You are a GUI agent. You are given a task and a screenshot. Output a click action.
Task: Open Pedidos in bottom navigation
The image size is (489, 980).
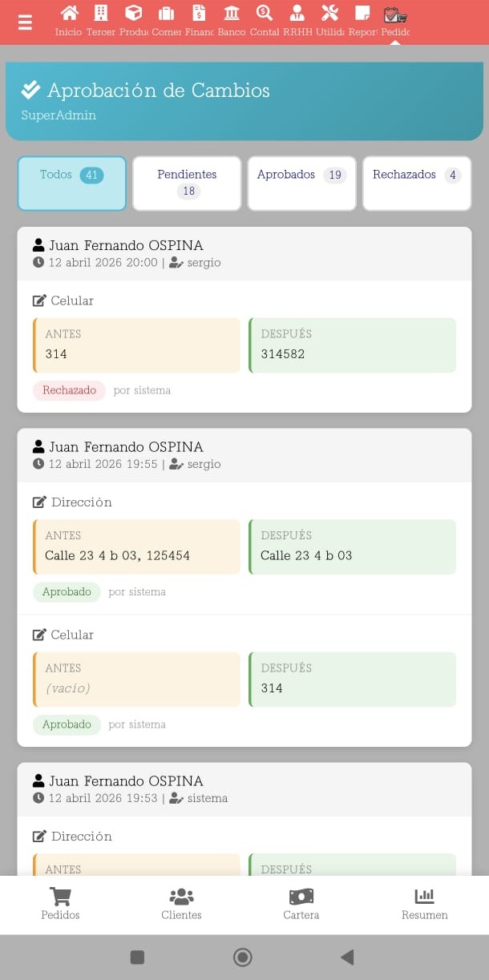click(x=60, y=904)
